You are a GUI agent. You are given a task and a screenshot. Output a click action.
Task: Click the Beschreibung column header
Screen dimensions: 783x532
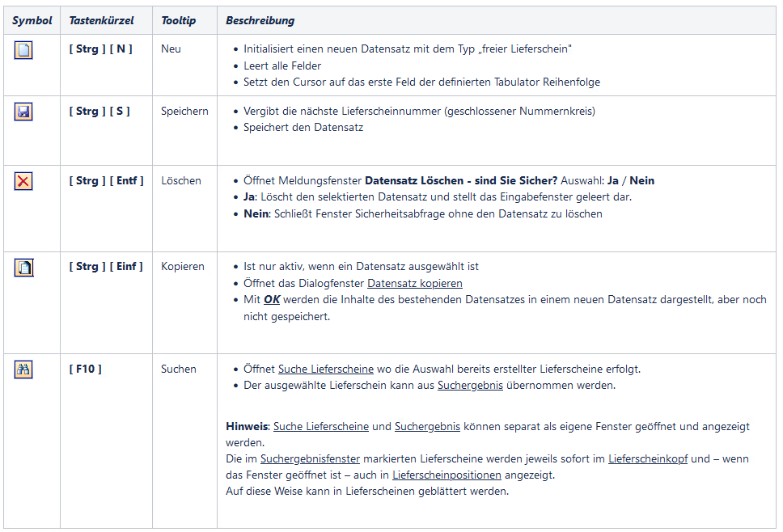click(260, 20)
